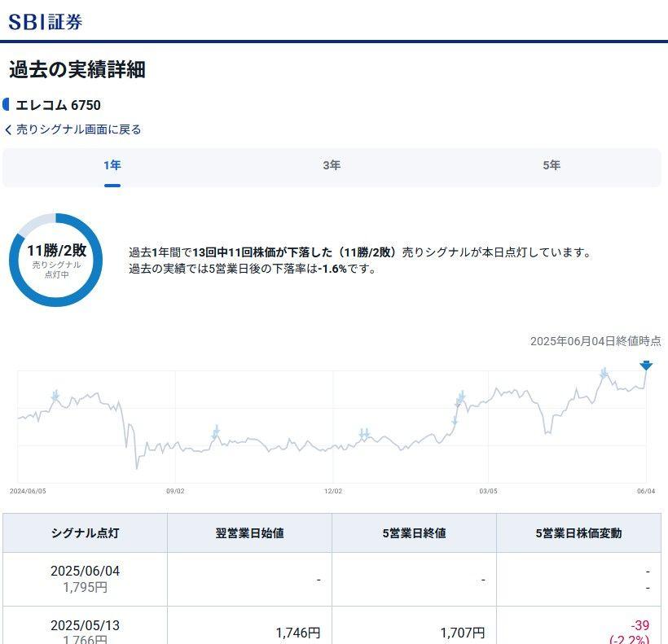The height and width of the screenshot is (644, 668).
Task: Click the -39 price change value
Action: pos(639,625)
